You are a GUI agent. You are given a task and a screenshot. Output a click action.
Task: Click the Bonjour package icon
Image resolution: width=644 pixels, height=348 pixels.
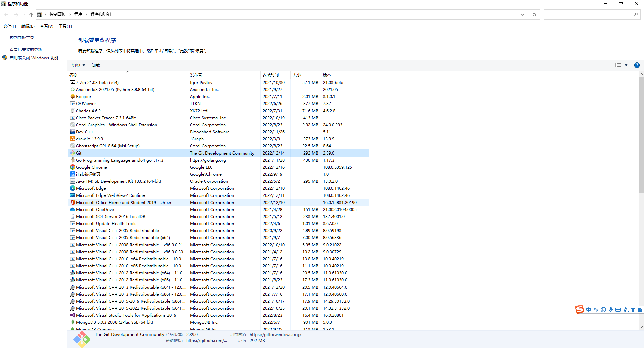(72, 96)
